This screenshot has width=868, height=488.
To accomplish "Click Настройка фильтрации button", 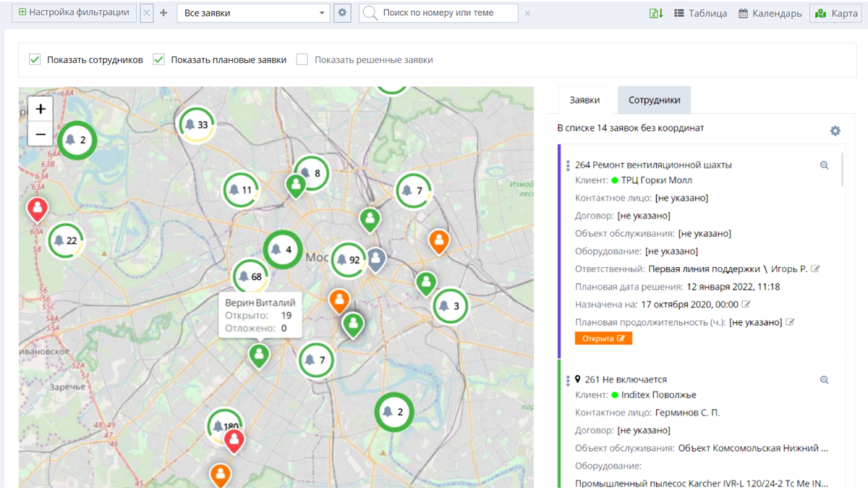I will click(x=74, y=13).
